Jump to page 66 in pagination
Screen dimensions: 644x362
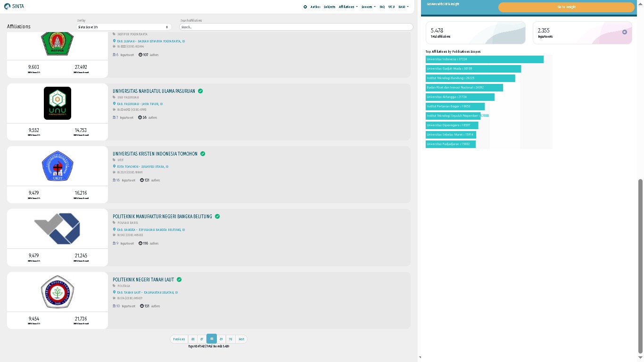192,339
